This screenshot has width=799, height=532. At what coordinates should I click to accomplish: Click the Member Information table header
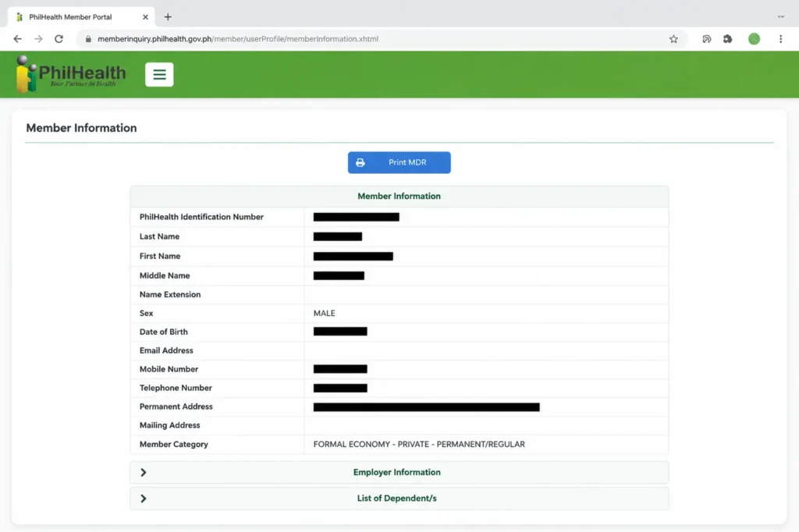click(399, 197)
